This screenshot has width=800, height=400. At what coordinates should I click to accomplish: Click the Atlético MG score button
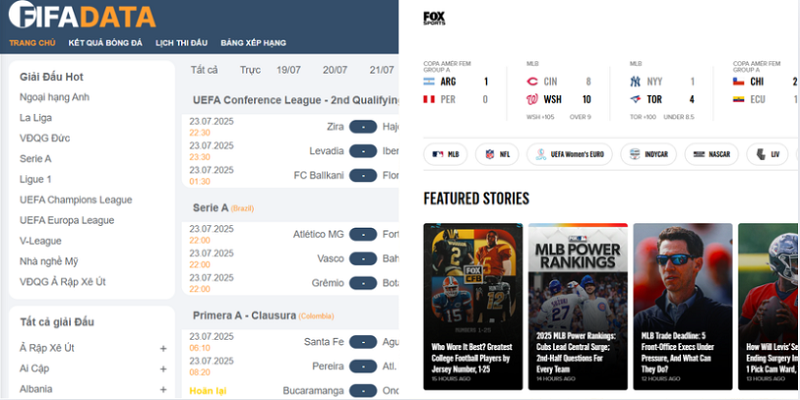363,234
